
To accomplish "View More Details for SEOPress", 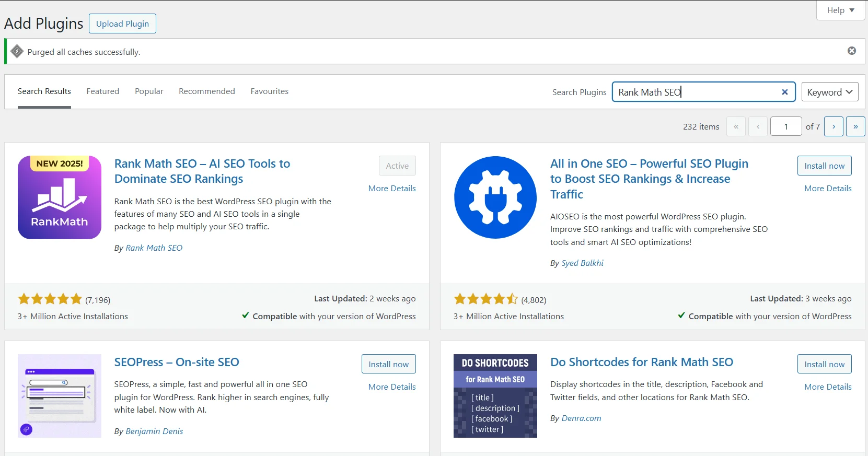I will tap(392, 387).
